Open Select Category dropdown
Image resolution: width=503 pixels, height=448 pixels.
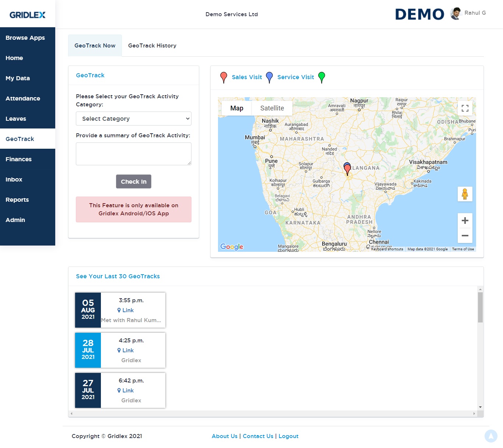pos(134,119)
